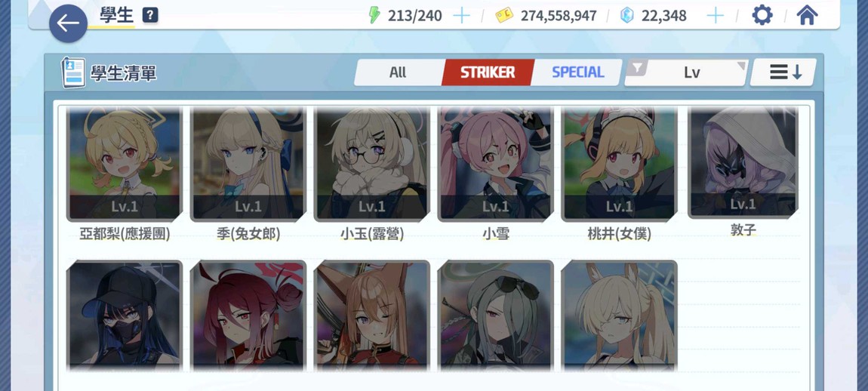
Task: Switch to the All tab
Action: coord(398,72)
